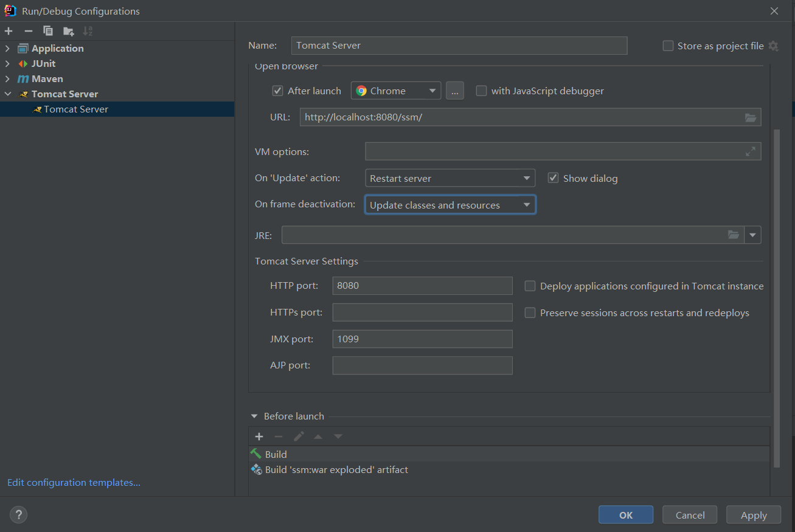Open On 'Update' action dropdown
Viewport: 795px width, 532px height.
(x=450, y=178)
